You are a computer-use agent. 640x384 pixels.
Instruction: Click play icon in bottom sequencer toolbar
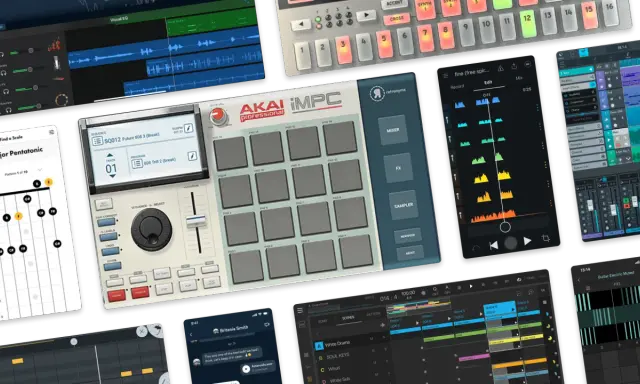coord(471,286)
